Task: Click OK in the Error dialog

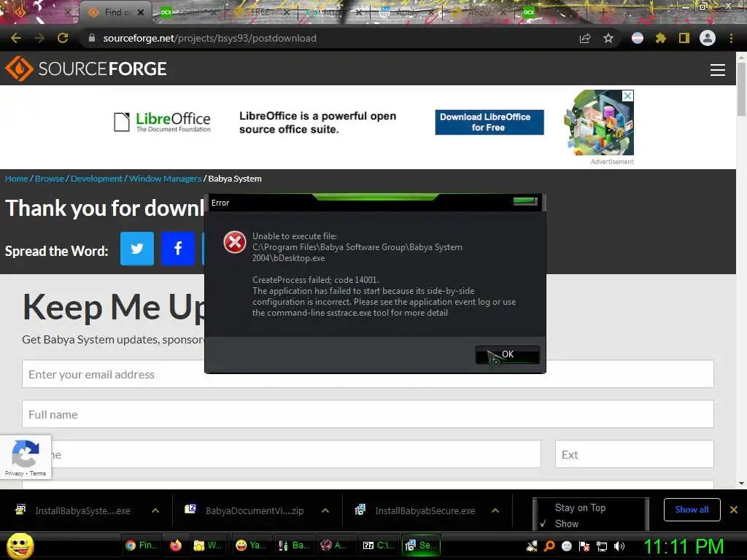Action: point(508,355)
